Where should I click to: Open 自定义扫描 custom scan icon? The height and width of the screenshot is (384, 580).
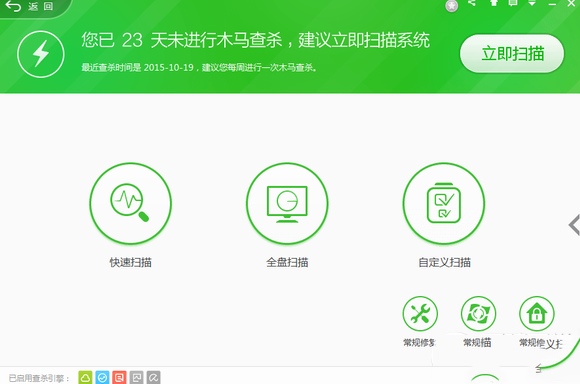[x=444, y=203]
